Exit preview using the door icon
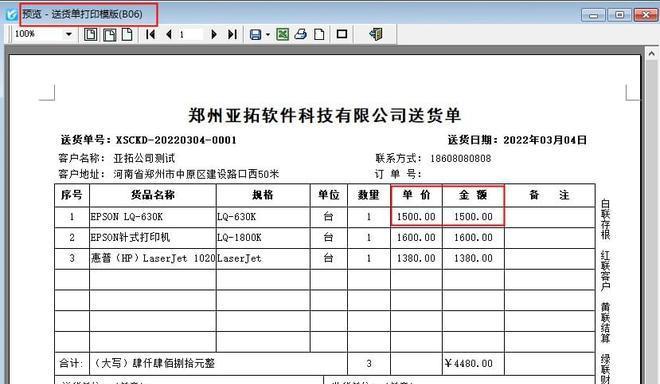Viewport: 660px width, 384px height. tap(376, 34)
